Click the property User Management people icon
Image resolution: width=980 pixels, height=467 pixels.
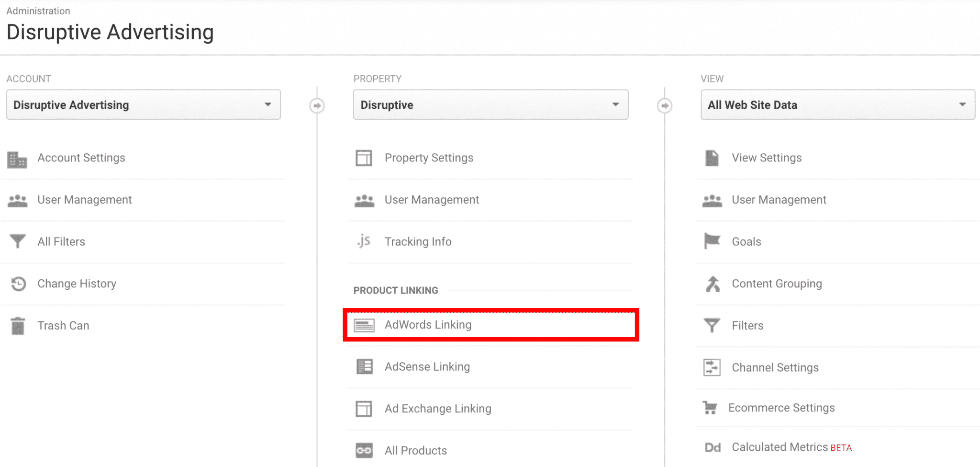point(365,201)
